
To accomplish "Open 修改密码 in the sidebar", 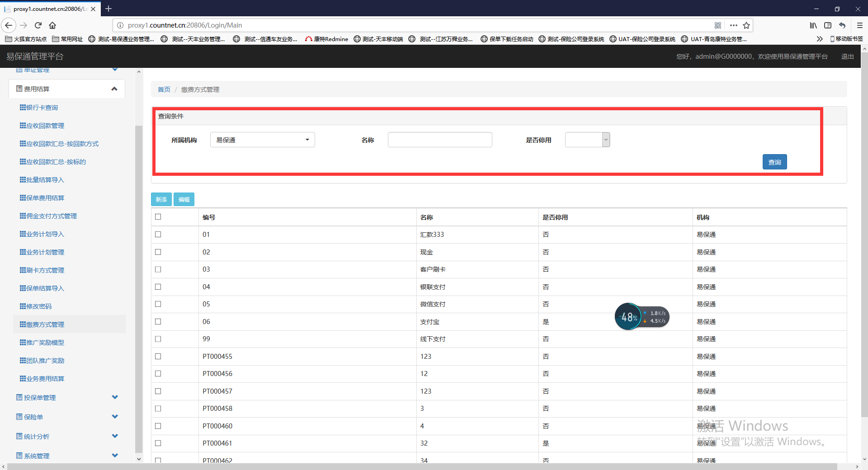I will [x=36, y=306].
